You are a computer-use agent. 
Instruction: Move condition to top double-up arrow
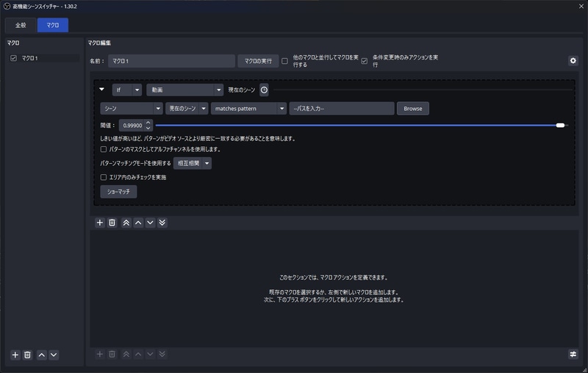pos(126,222)
